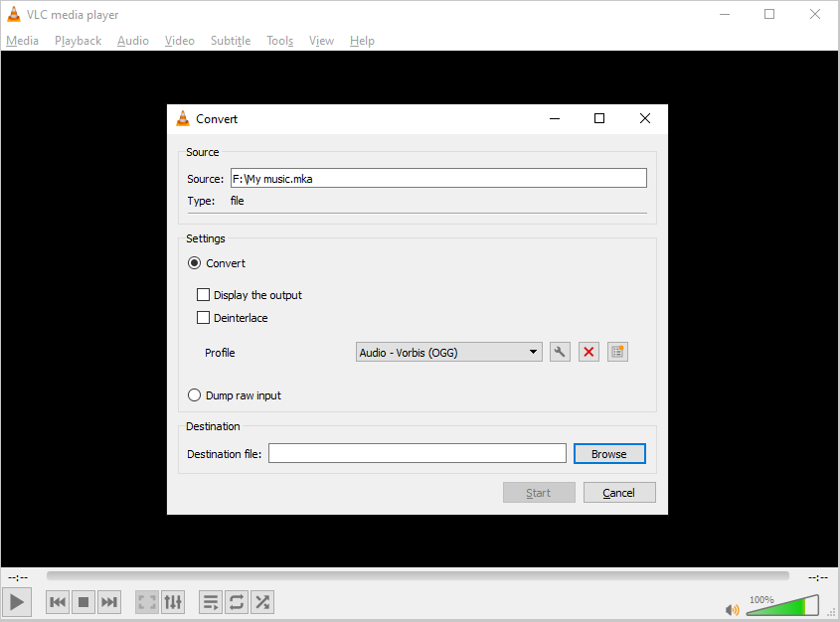Open the Help menu

click(x=362, y=41)
